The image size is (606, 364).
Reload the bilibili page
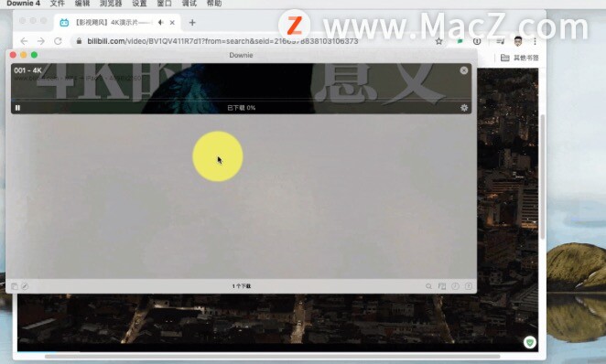[x=58, y=41]
